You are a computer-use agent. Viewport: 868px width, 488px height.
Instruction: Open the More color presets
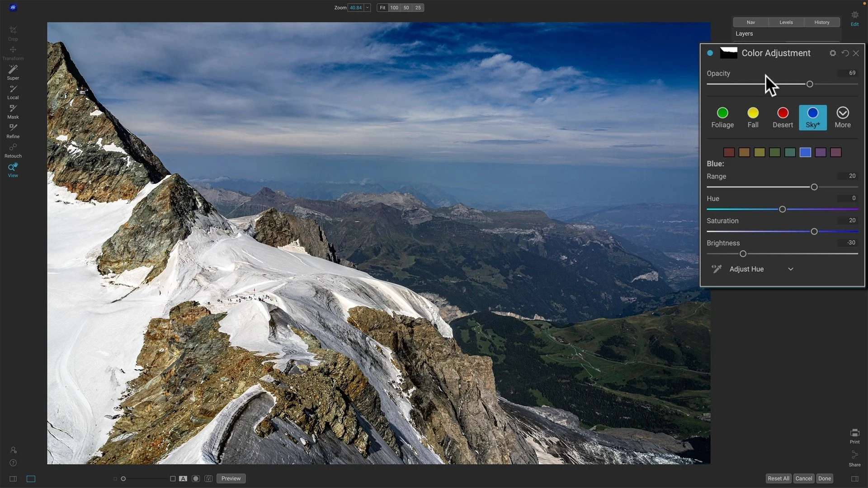843,117
